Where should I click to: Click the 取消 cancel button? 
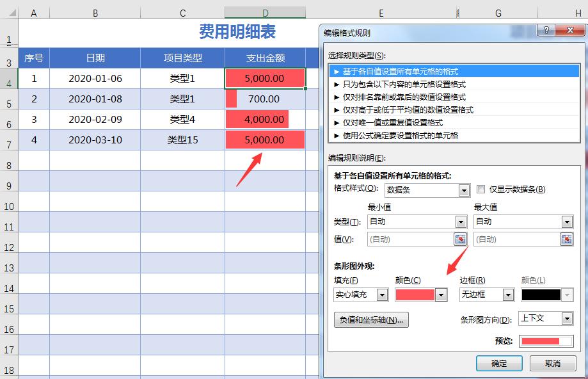tap(553, 362)
